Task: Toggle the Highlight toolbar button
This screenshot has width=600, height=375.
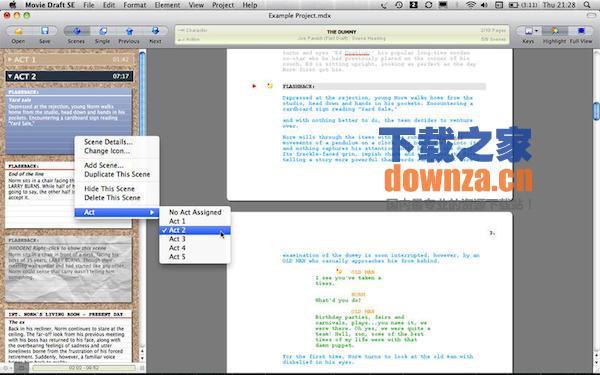Action: point(555,31)
